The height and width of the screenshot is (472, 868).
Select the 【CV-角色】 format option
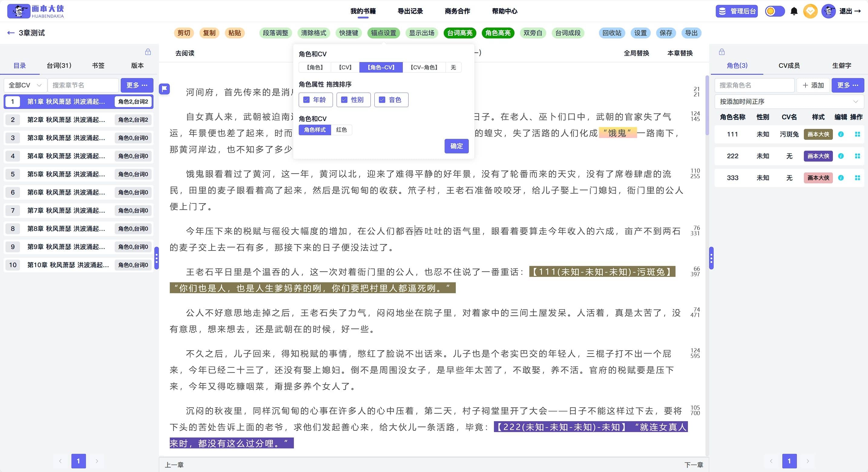[424, 67]
